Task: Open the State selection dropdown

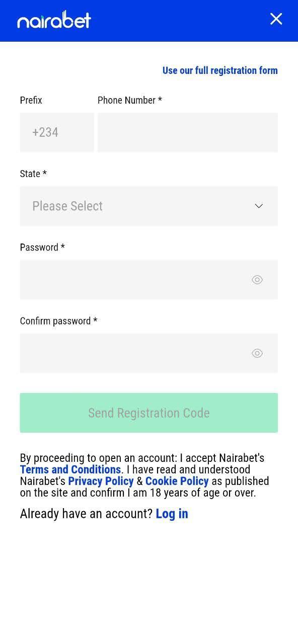Action: pyautogui.click(x=149, y=206)
